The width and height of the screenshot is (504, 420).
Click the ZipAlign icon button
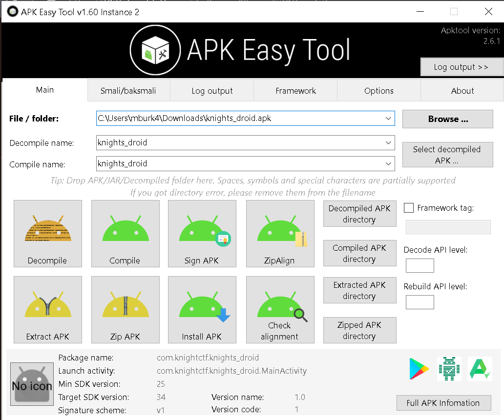pos(280,234)
